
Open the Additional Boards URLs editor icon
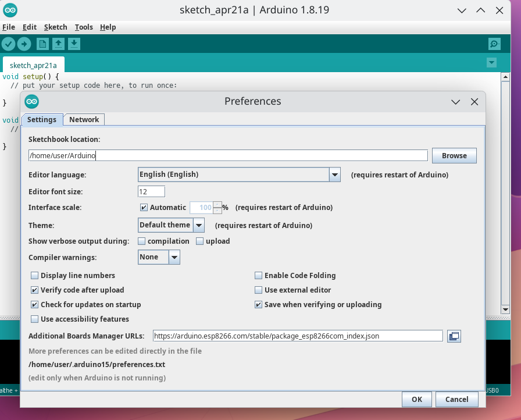pyautogui.click(x=454, y=336)
